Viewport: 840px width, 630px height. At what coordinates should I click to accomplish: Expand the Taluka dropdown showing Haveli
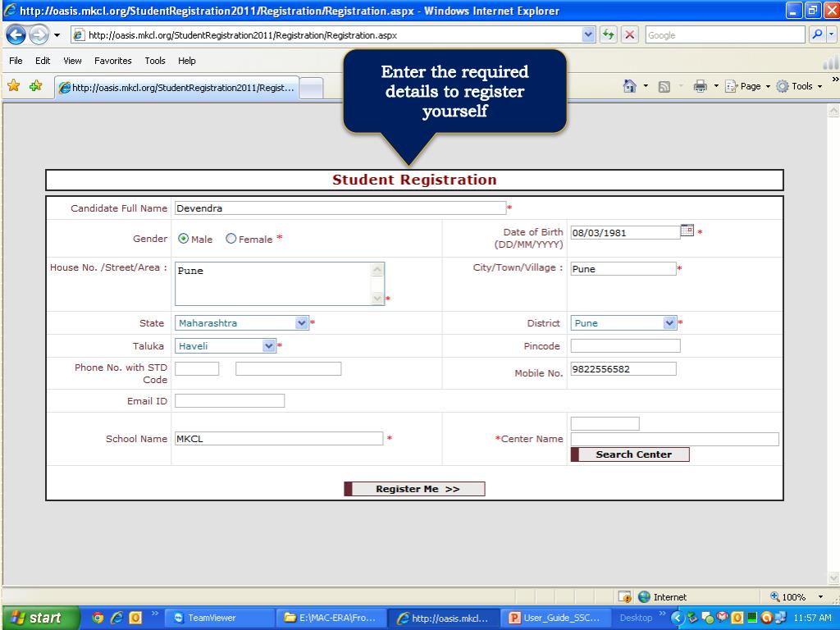268,346
